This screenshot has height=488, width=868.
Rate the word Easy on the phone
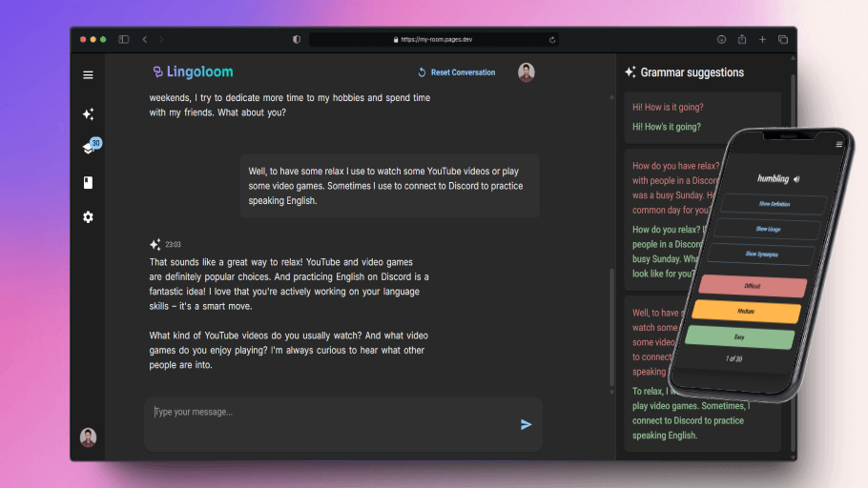(739, 337)
